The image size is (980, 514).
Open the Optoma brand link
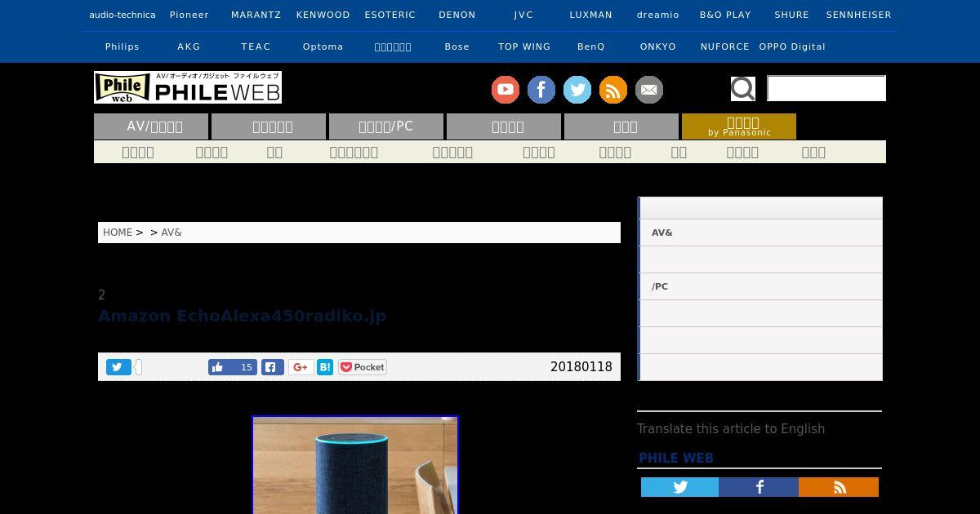point(323,47)
